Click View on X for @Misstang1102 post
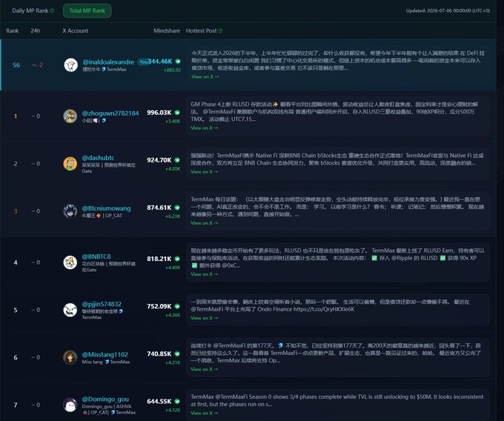This screenshot has width=504, height=421. [x=205, y=369]
